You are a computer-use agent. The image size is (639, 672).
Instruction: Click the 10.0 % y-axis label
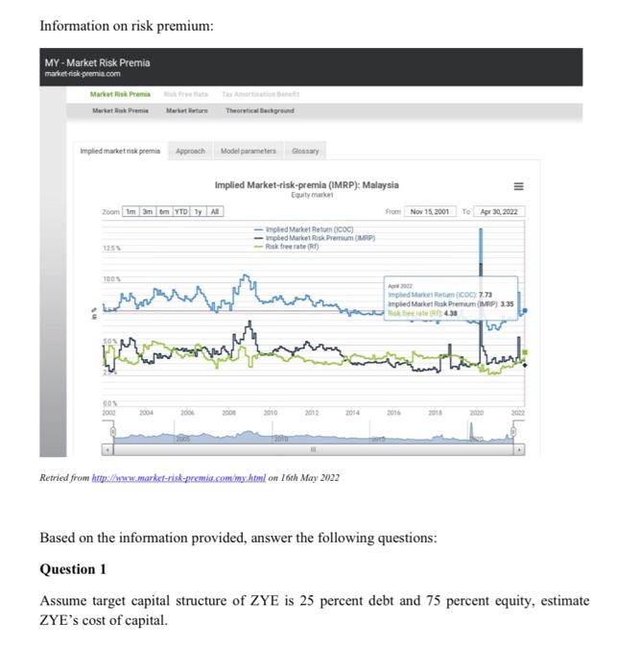click(x=111, y=279)
